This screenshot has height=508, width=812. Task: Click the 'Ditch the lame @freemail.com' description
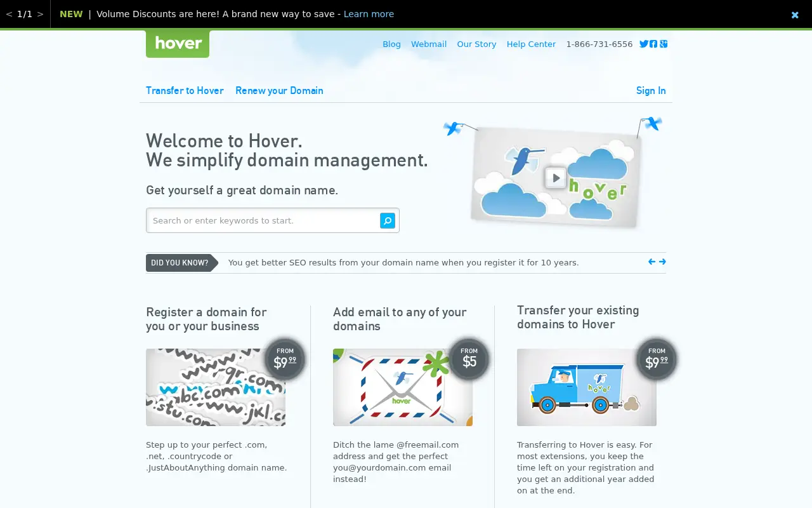[x=396, y=462]
